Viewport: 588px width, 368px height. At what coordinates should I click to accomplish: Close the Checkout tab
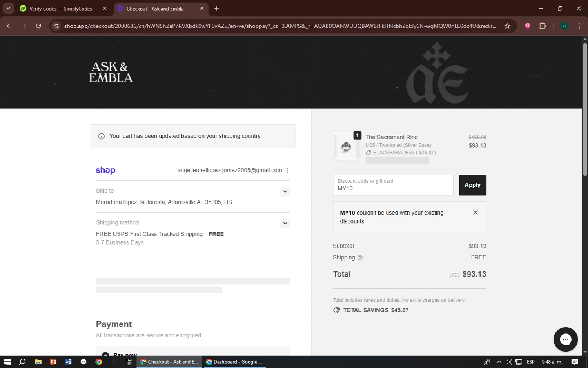pos(201,8)
